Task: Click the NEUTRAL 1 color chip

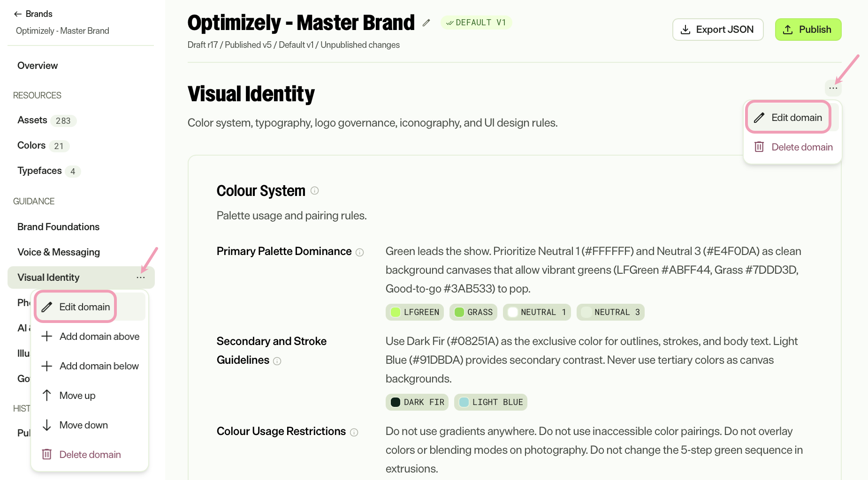Action: (537, 312)
